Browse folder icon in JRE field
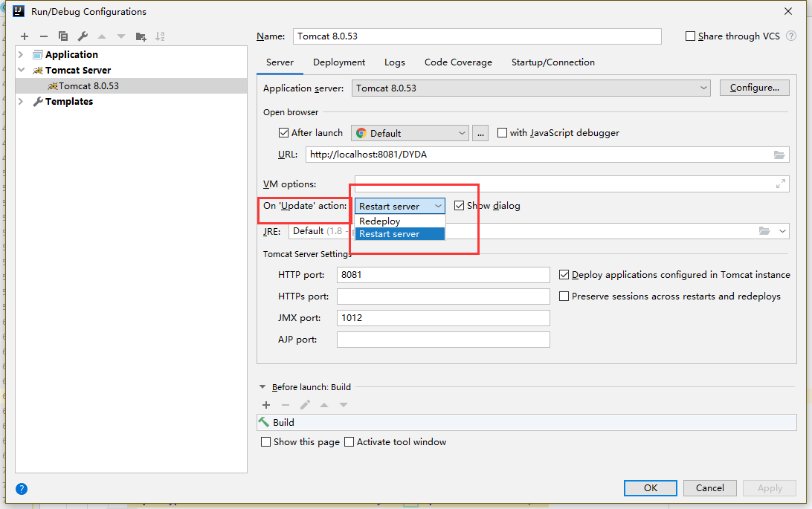 tap(764, 230)
